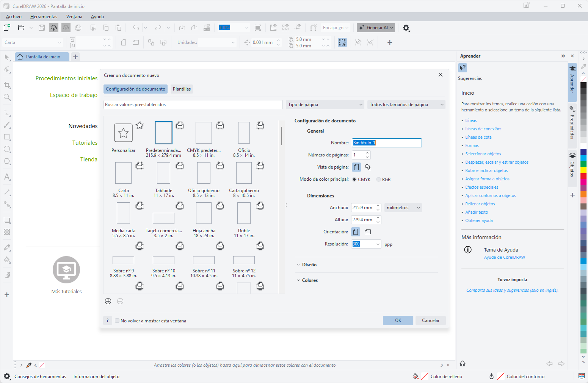
Task: Open 'Todos los tamaños de página' dropdown
Action: [x=406, y=105]
